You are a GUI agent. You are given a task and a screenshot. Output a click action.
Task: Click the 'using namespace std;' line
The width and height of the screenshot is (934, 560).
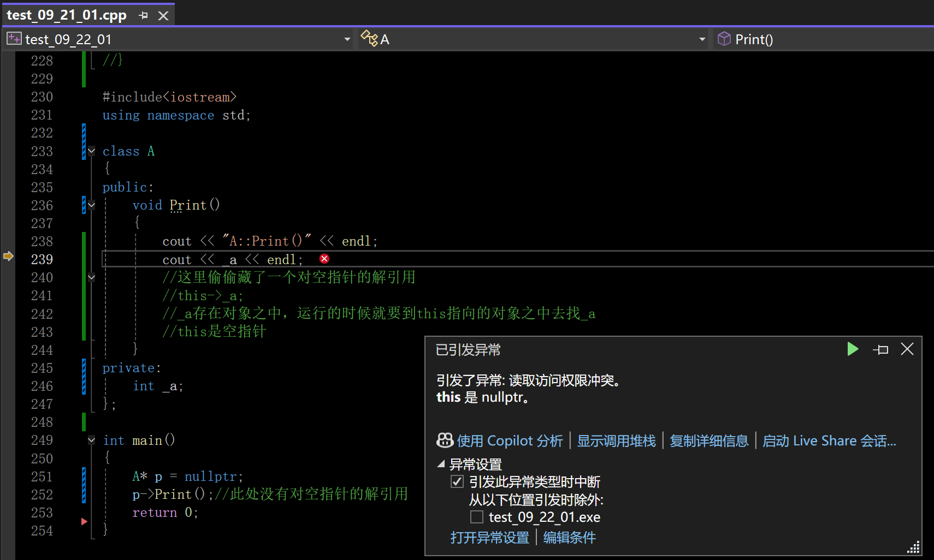(x=176, y=115)
